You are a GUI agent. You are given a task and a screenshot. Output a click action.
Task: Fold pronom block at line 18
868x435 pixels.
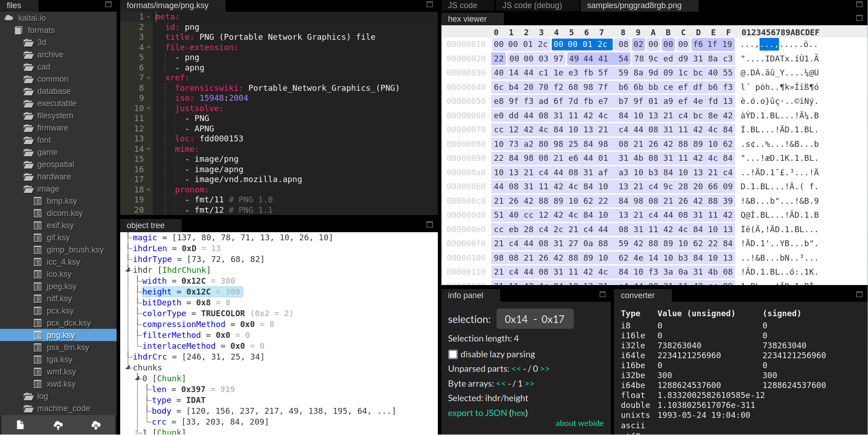(148, 190)
